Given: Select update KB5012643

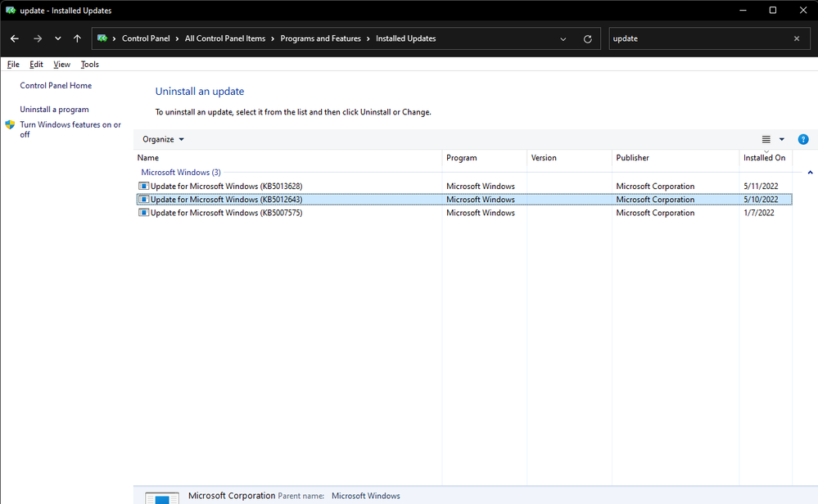Looking at the screenshot, I should [464, 199].
